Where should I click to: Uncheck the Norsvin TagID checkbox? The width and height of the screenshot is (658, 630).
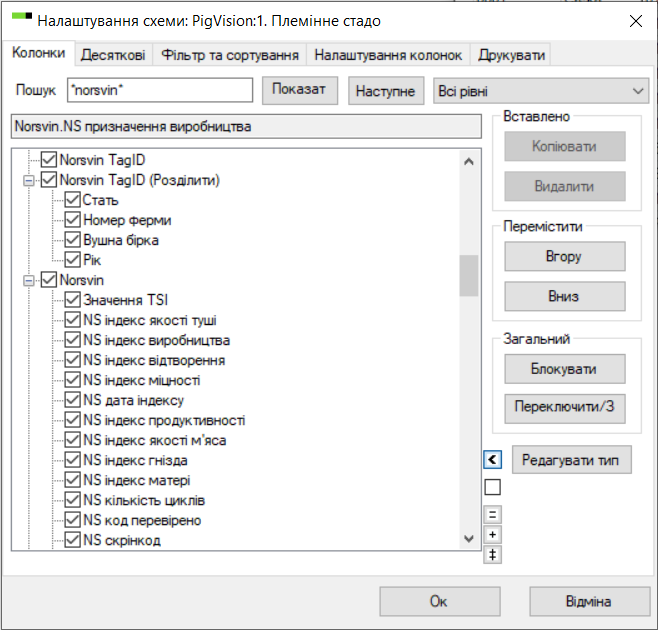coord(49,160)
